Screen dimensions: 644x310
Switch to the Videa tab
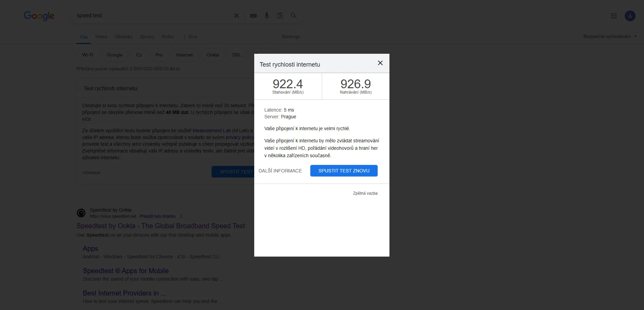click(x=101, y=37)
